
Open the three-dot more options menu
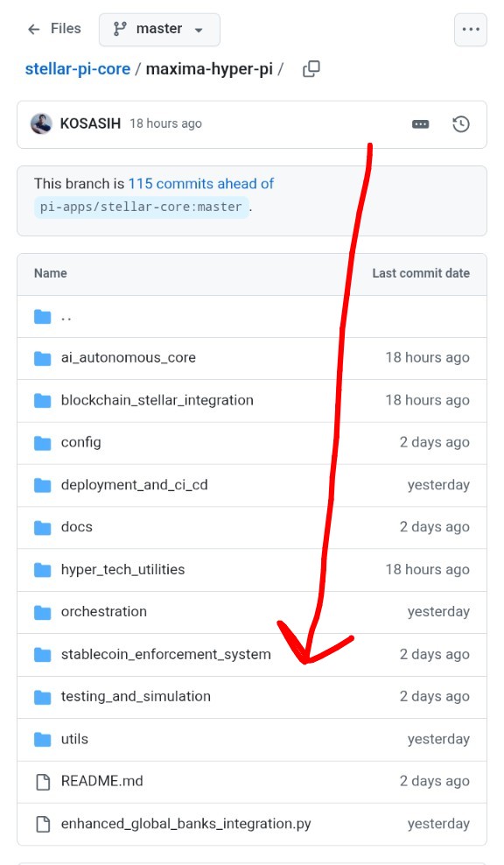pos(471,29)
